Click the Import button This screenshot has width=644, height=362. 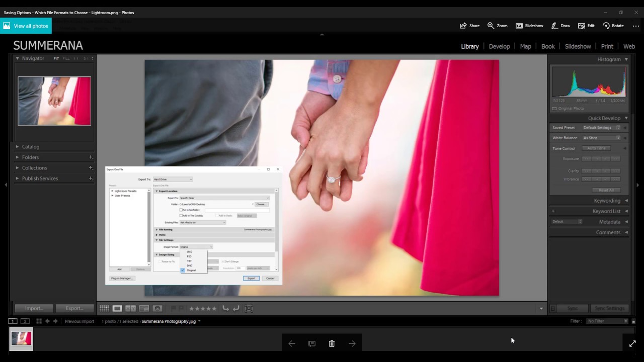[x=34, y=308]
